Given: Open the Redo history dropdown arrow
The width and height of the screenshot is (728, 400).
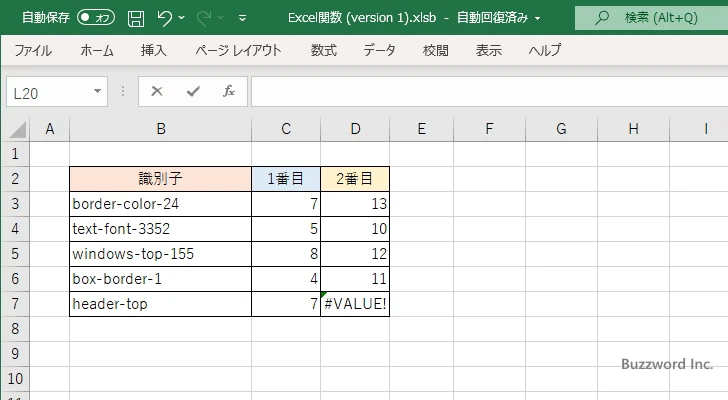Looking at the screenshot, I should [221, 18].
